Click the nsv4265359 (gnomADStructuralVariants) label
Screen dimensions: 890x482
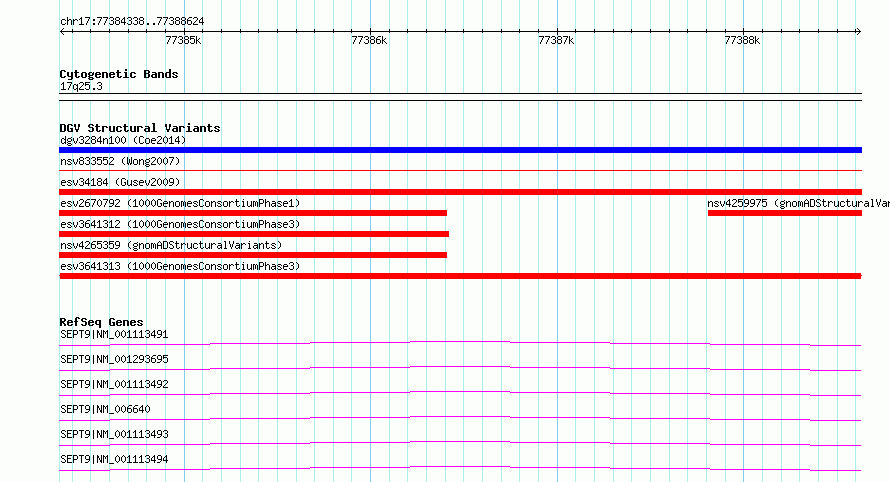[x=171, y=245]
